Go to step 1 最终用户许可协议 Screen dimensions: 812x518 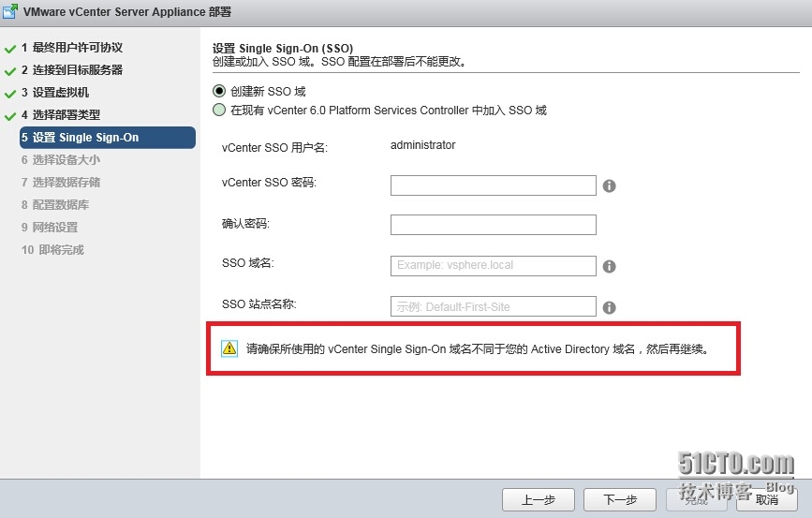point(72,48)
